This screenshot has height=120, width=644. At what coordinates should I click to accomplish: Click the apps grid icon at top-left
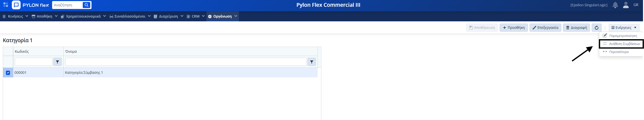click(6, 5)
